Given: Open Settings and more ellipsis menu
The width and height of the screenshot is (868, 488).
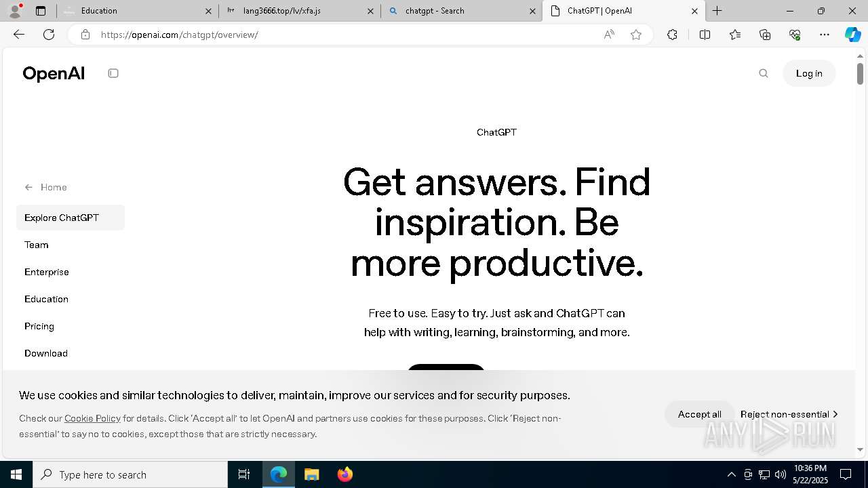Looking at the screenshot, I should tap(825, 35).
